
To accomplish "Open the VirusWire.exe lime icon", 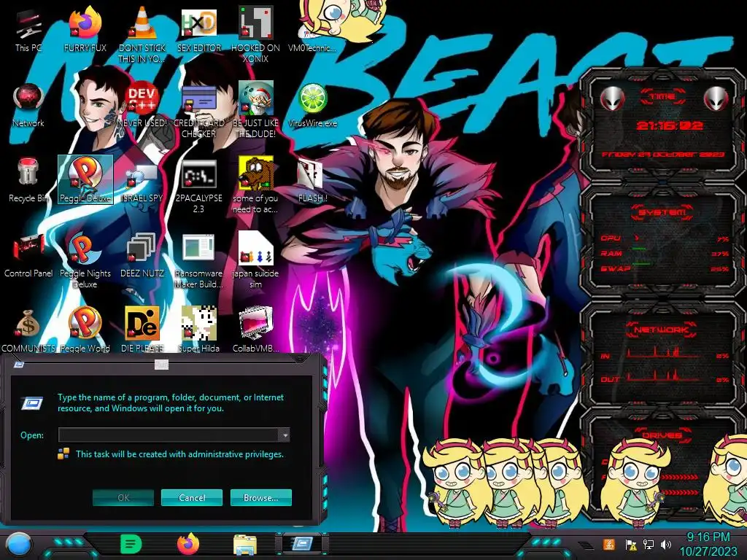I will coord(312,105).
